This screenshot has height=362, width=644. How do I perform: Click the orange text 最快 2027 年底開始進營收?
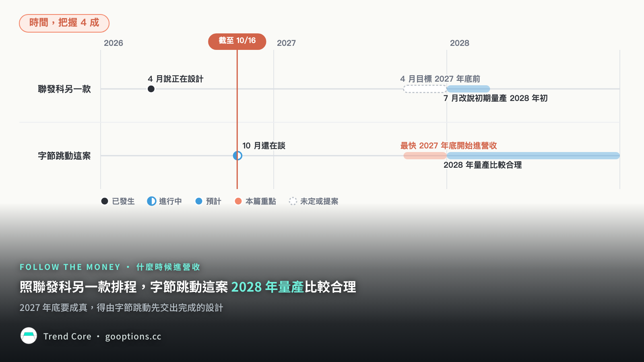tap(449, 146)
